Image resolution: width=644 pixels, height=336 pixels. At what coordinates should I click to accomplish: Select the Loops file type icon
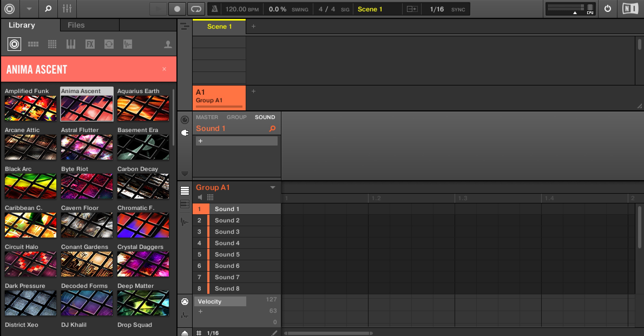click(109, 44)
